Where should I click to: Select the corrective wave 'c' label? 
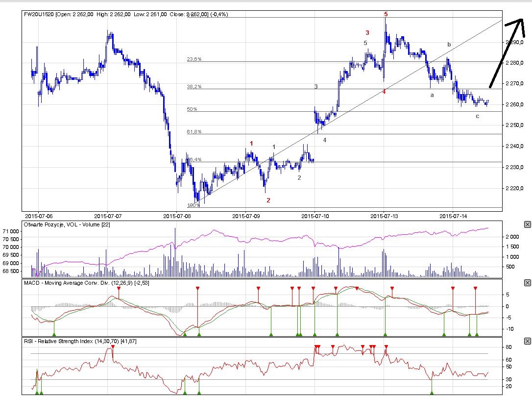tap(477, 116)
